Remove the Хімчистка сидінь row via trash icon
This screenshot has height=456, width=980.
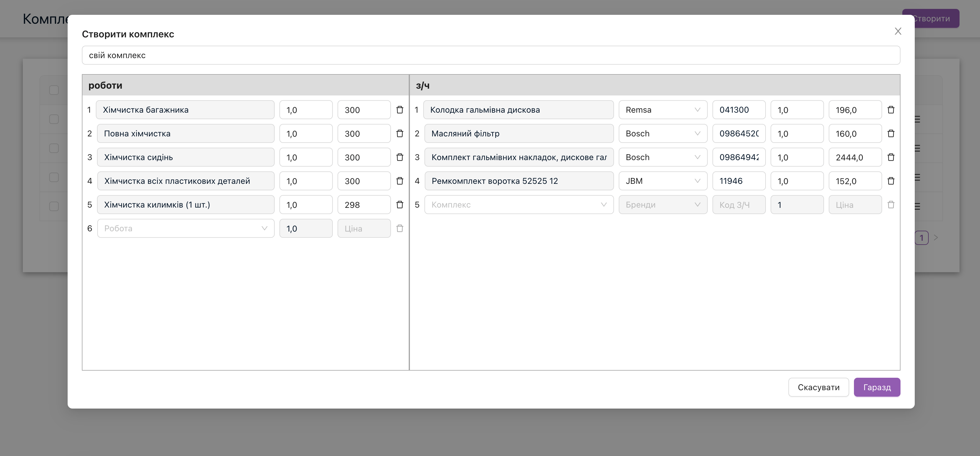[400, 157]
